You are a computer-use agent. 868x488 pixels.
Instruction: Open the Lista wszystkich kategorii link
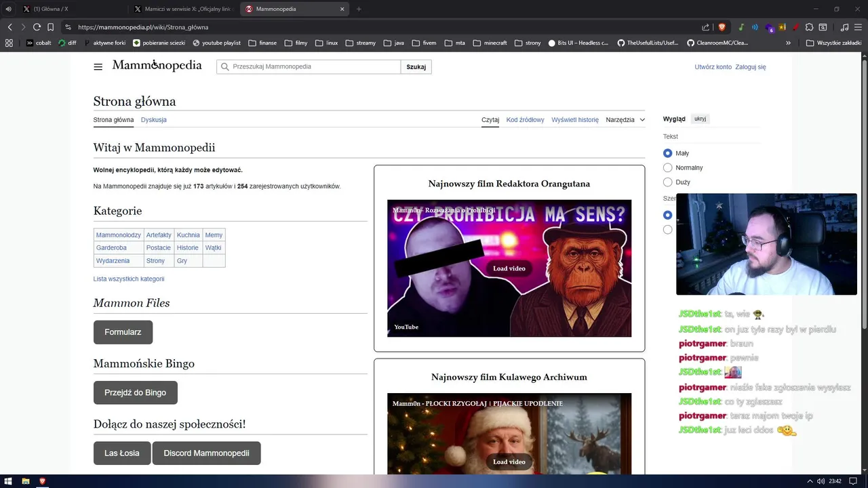point(129,279)
